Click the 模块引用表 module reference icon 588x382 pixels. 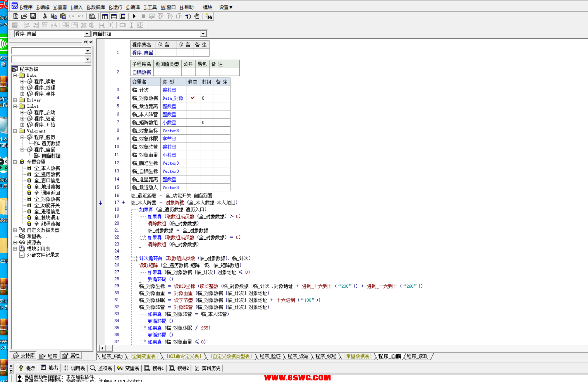(22, 249)
